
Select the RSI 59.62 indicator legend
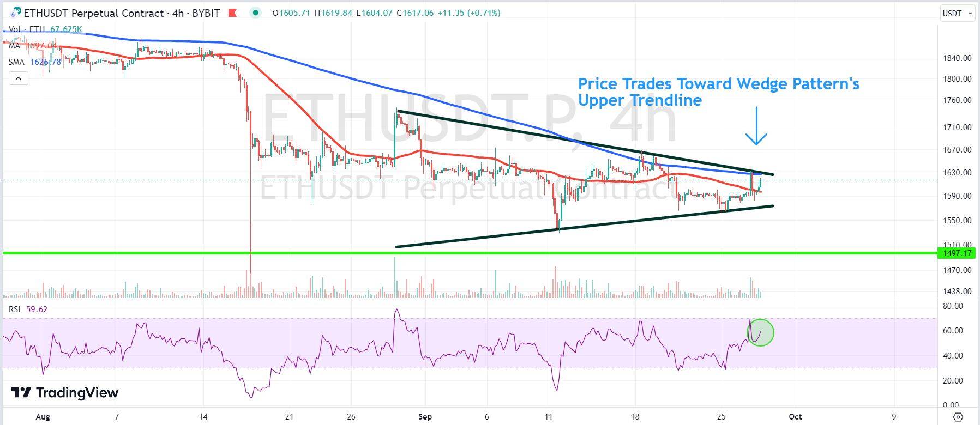pyautogui.click(x=28, y=309)
